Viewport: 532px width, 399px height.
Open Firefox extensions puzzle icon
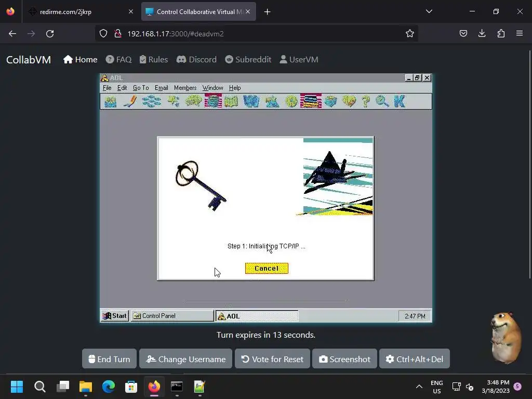(x=501, y=34)
